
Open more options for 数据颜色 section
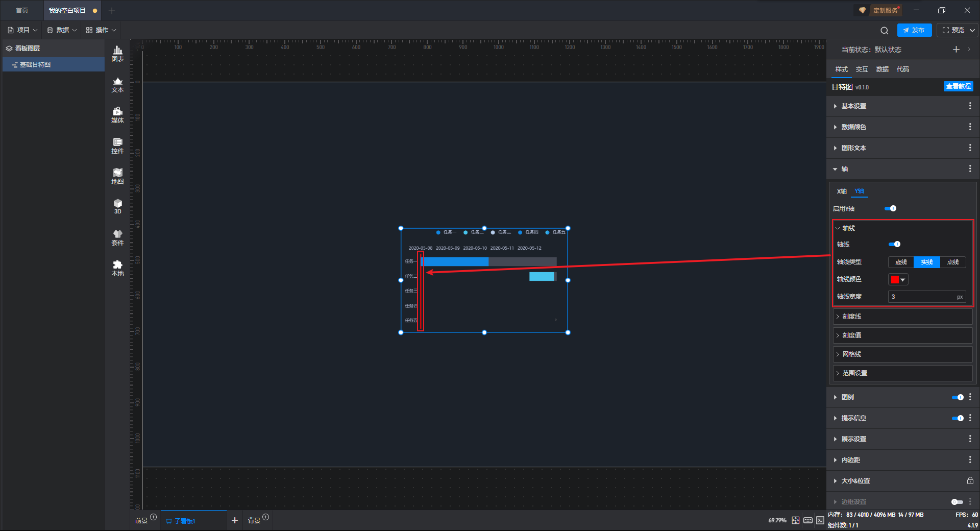point(970,127)
